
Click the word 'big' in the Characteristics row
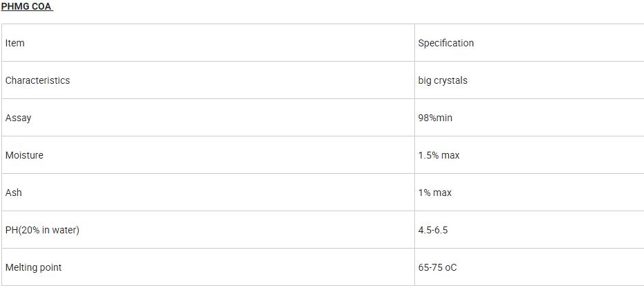tap(424, 80)
